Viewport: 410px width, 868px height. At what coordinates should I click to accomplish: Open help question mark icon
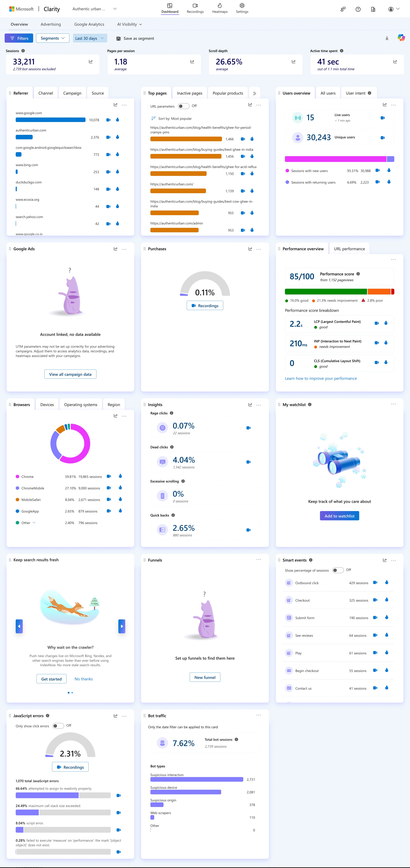(358, 9)
